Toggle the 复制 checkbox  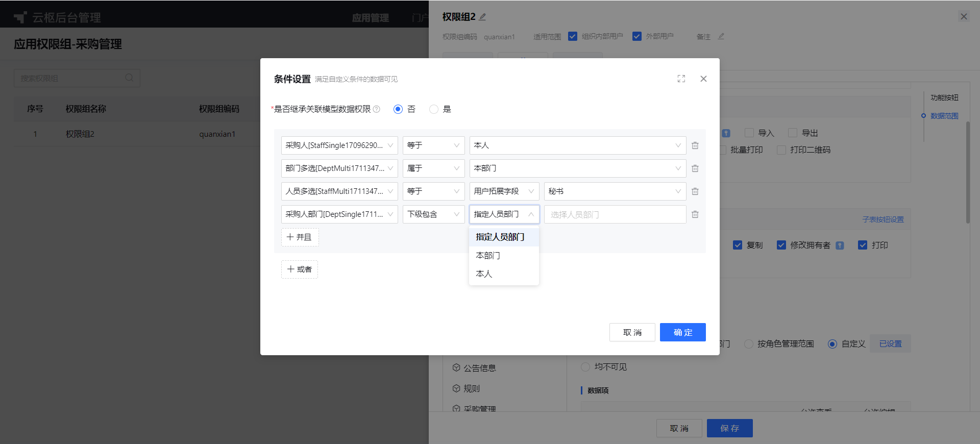(738, 245)
